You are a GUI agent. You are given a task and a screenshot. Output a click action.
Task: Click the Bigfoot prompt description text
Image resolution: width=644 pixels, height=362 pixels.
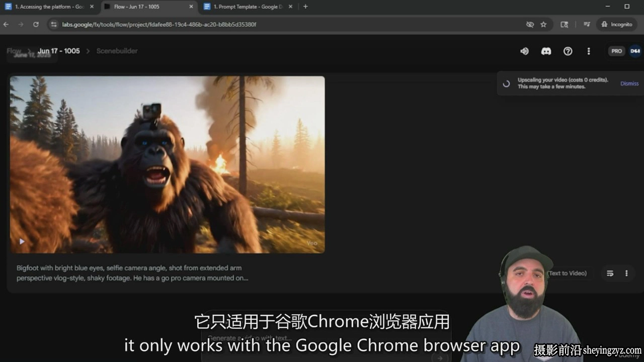click(132, 273)
